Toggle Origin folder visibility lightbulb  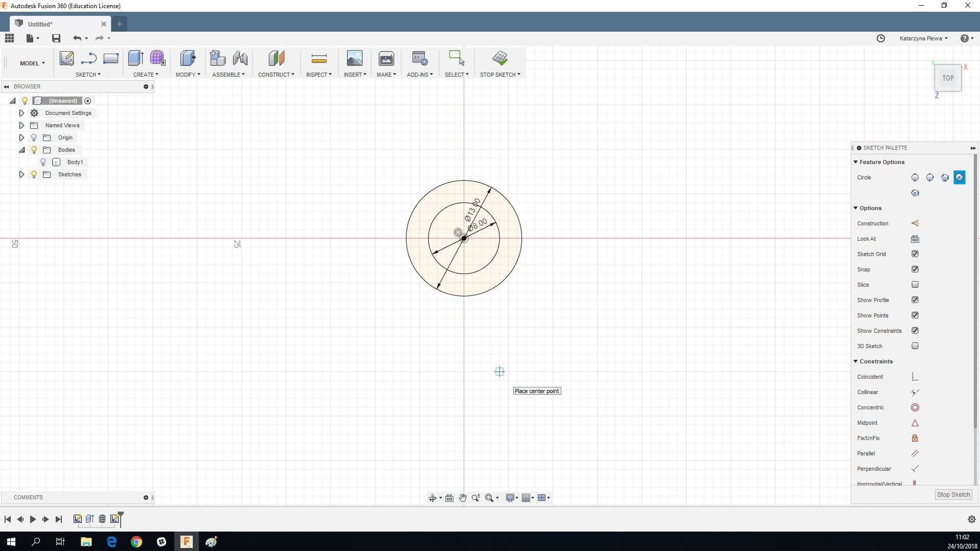tap(34, 137)
